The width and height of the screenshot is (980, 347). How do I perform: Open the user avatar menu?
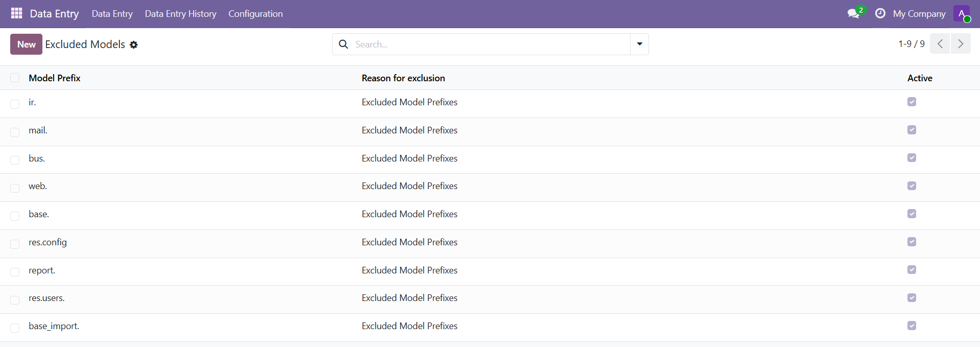coord(961,13)
